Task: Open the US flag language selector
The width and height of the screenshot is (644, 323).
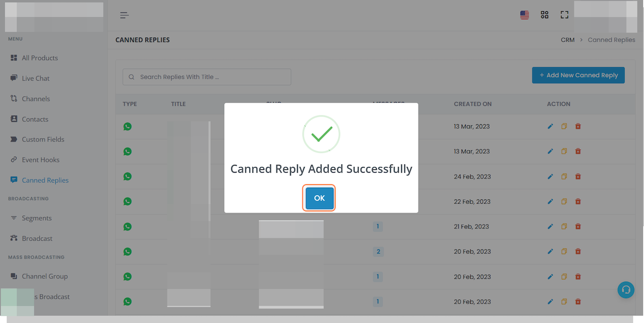Action: [525, 15]
